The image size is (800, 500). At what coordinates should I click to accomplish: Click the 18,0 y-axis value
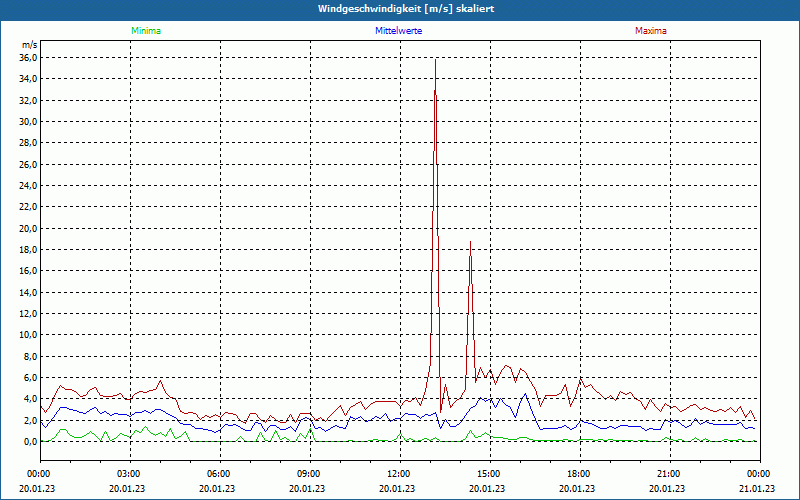coord(28,249)
